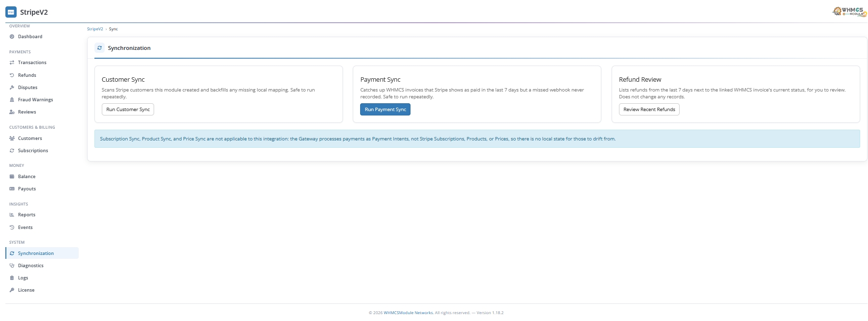The image size is (868, 321).
Task: Click the Refund Review card heading
Action: point(640,80)
